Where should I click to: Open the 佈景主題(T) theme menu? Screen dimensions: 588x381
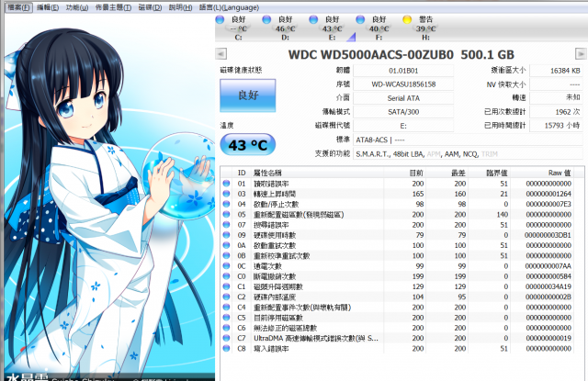pos(113,7)
